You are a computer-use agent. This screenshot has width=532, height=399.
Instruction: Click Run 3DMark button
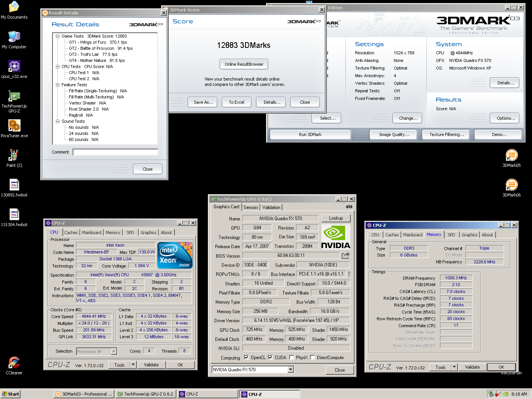(310, 135)
